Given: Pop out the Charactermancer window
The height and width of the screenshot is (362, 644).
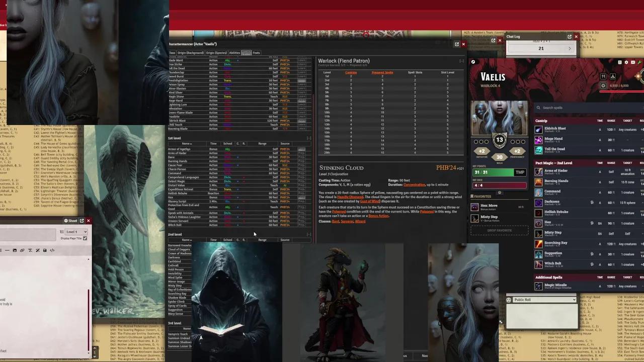Looking at the screenshot, I should pyautogui.click(x=457, y=44).
